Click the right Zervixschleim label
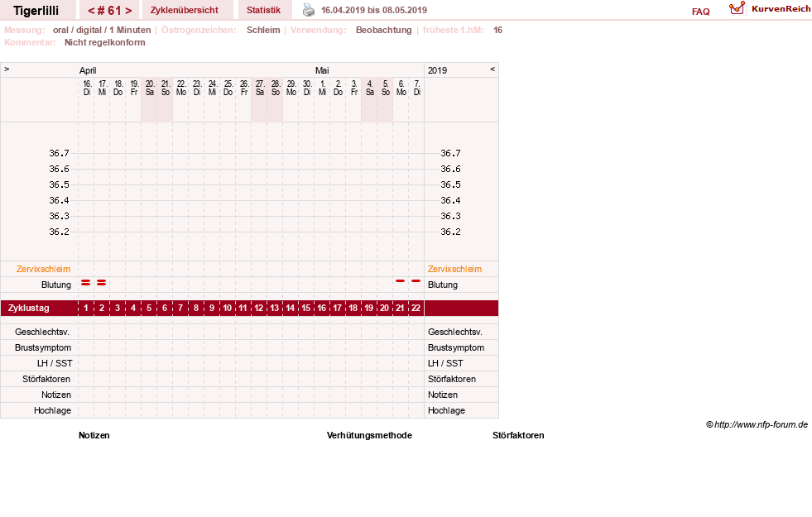 (454, 269)
